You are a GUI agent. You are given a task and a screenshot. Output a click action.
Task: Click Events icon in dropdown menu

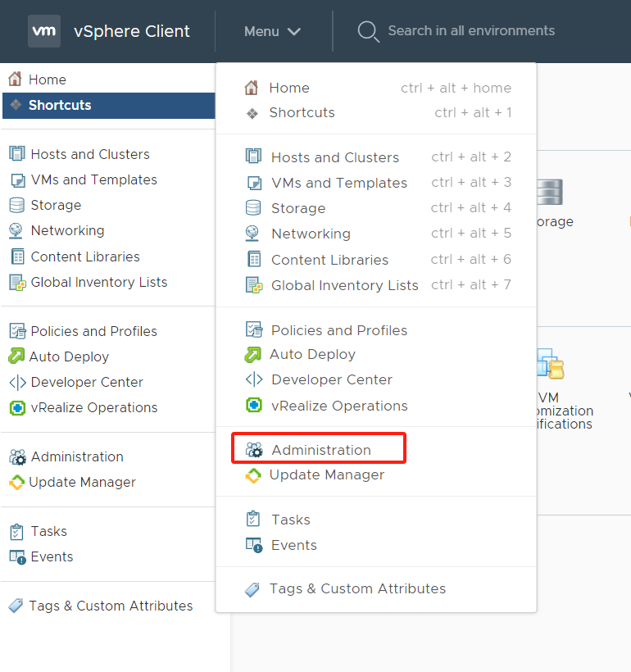pyautogui.click(x=254, y=545)
